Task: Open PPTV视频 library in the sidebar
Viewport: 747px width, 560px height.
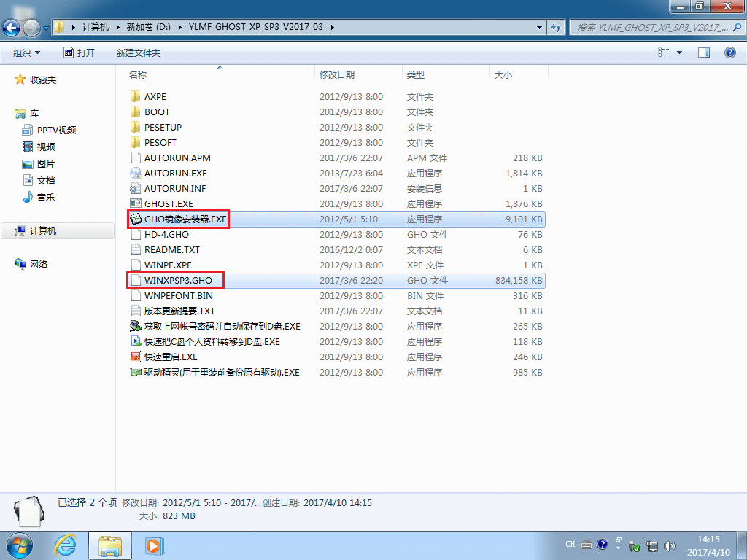Action: (56, 130)
